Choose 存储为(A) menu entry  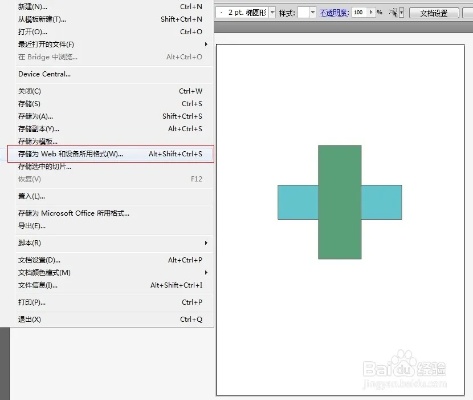pos(110,116)
